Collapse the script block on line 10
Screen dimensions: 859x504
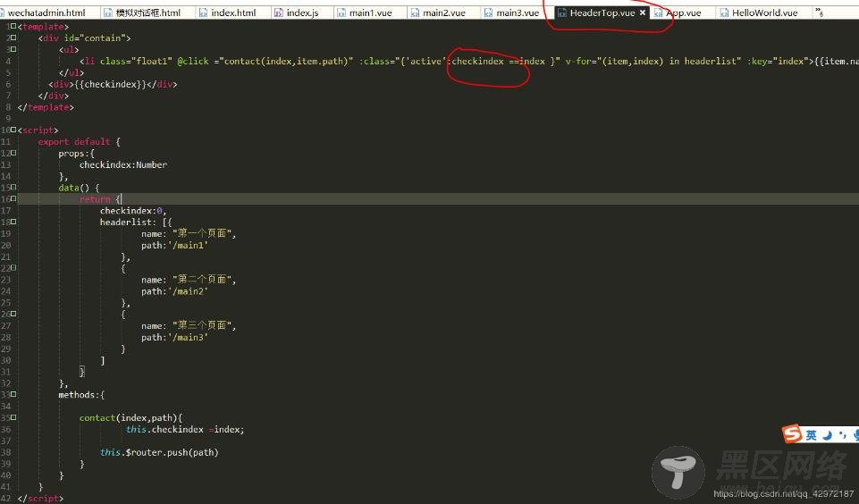13,130
